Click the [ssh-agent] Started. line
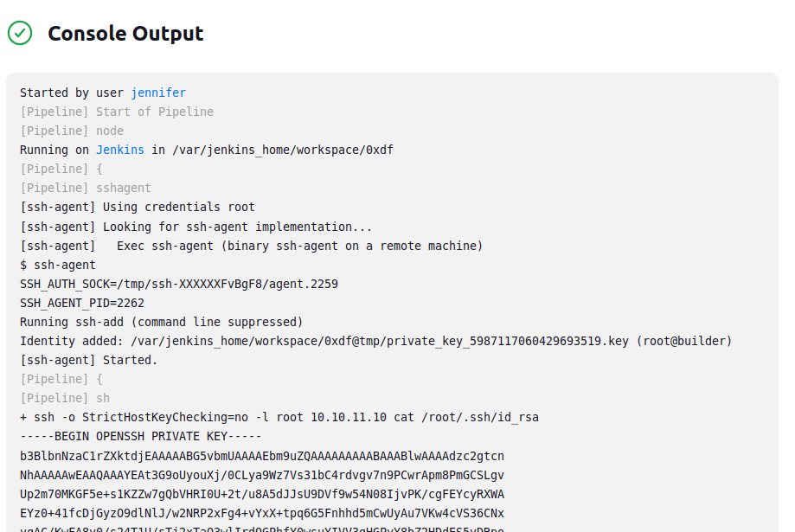This screenshot has height=532, width=795. tap(89, 360)
